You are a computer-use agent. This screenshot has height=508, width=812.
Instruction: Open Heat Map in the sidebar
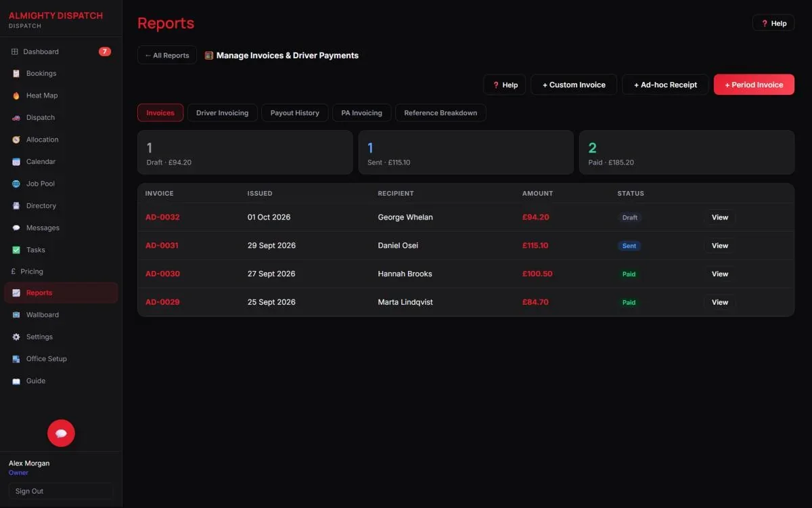pos(61,96)
